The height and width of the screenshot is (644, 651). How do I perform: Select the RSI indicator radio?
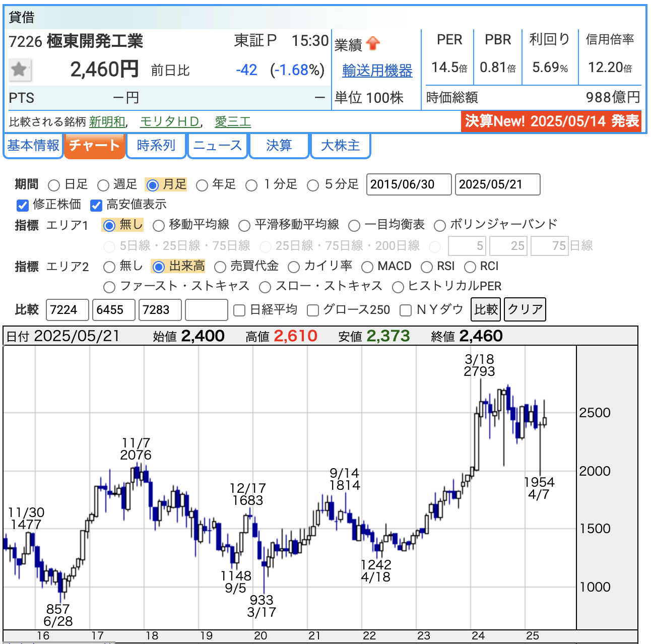tap(427, 267)
